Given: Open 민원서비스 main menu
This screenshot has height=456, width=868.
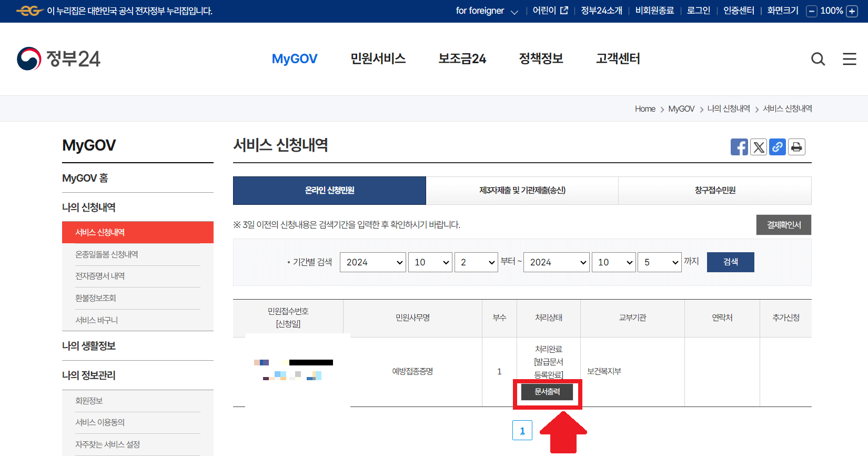Looking at the screenshot, I should point(378,59).
